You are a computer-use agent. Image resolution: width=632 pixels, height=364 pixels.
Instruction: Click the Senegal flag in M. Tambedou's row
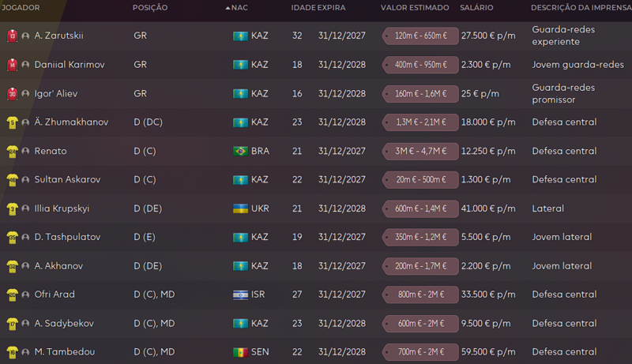tap(241, 352)
